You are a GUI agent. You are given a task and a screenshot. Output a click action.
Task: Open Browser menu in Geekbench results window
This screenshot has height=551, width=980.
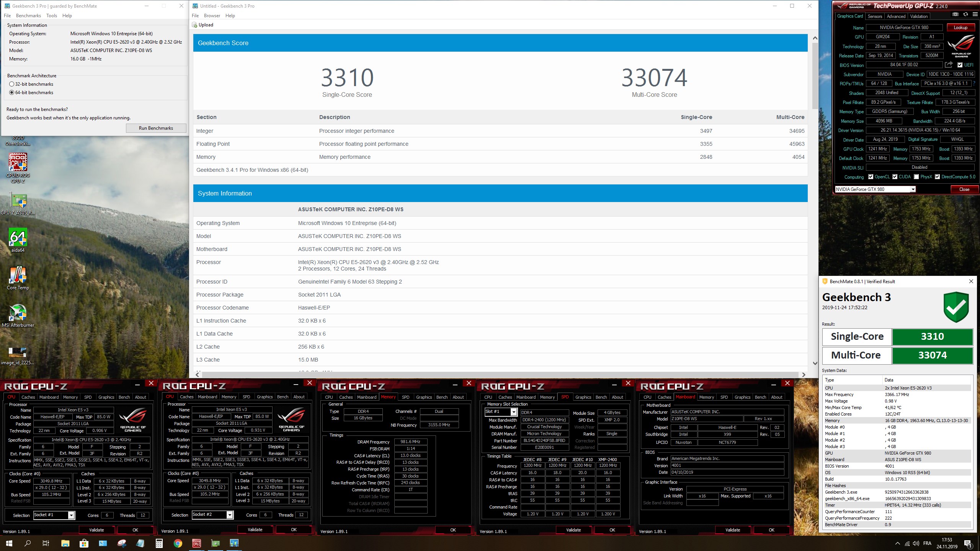click(x=212, y=16)
